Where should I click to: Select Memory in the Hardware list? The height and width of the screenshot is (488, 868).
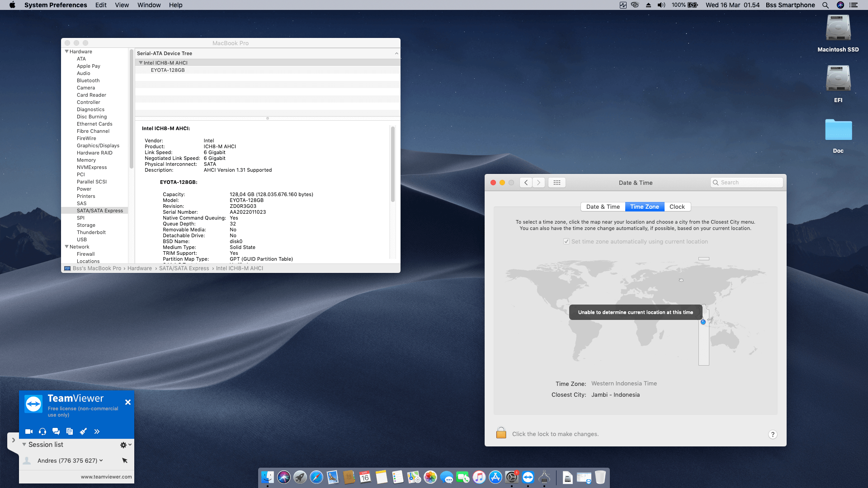pos(86,160)
